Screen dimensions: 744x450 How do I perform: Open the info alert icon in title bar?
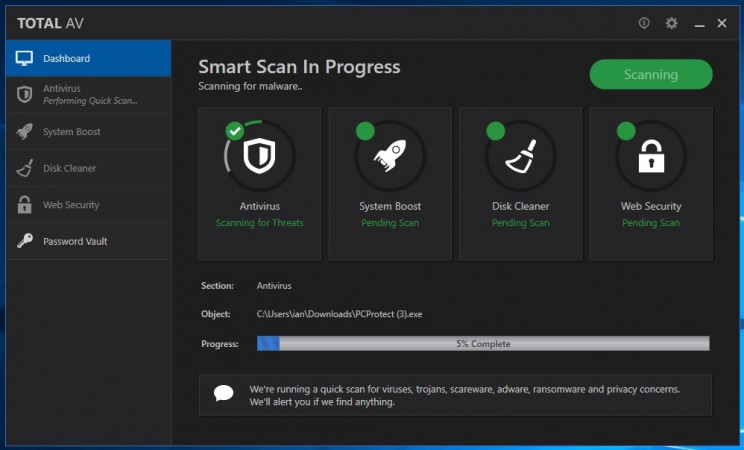(644, 23)
